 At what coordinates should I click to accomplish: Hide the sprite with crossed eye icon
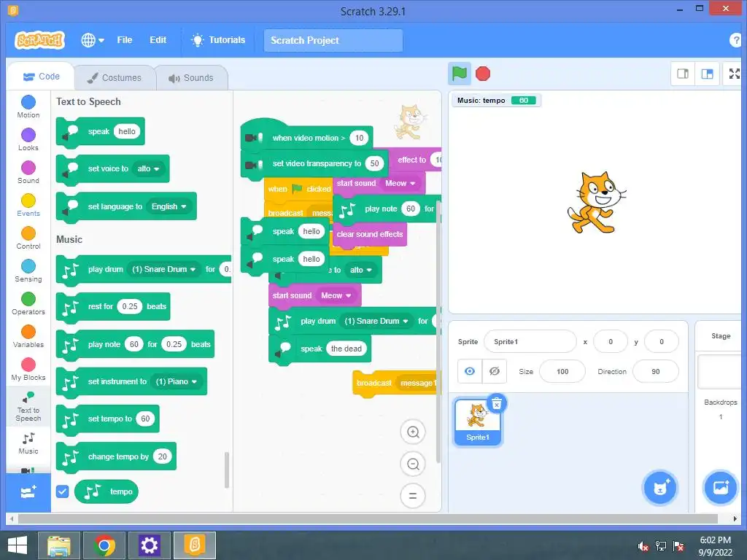495,371
